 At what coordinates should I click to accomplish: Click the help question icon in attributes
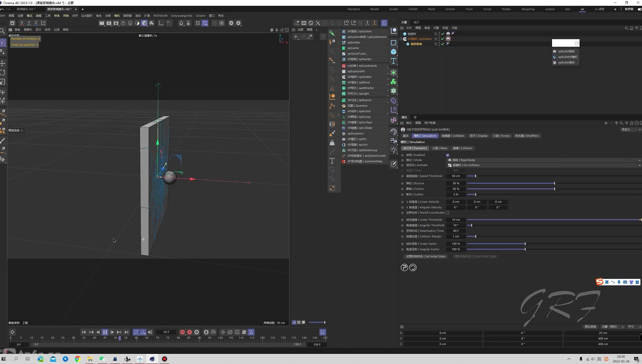pyautogui.click(x=404, y=267)
